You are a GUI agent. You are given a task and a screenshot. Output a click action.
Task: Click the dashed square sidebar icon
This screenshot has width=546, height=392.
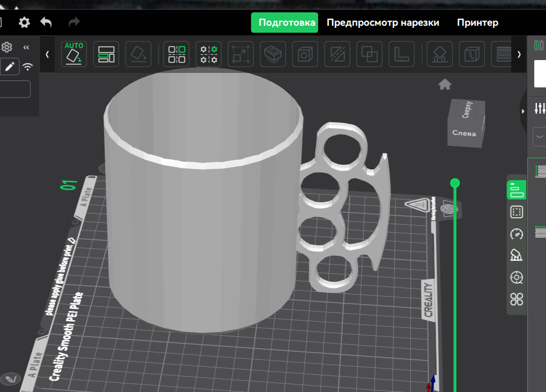click(517, 212)
